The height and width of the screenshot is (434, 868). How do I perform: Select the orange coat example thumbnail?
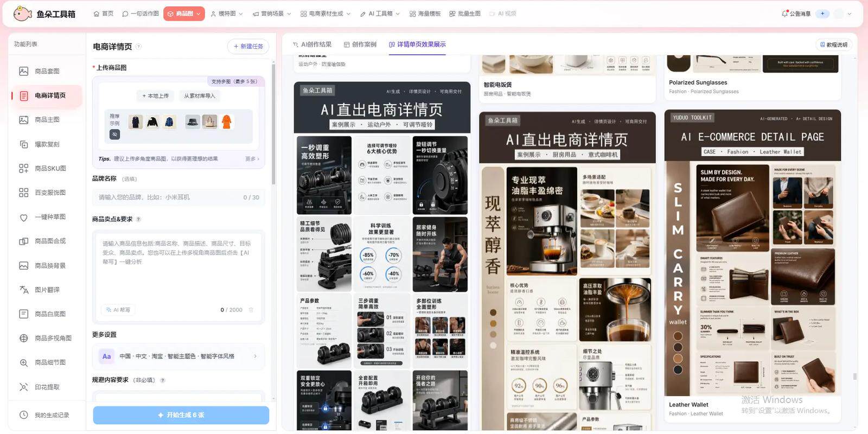(x=226, y=122)
